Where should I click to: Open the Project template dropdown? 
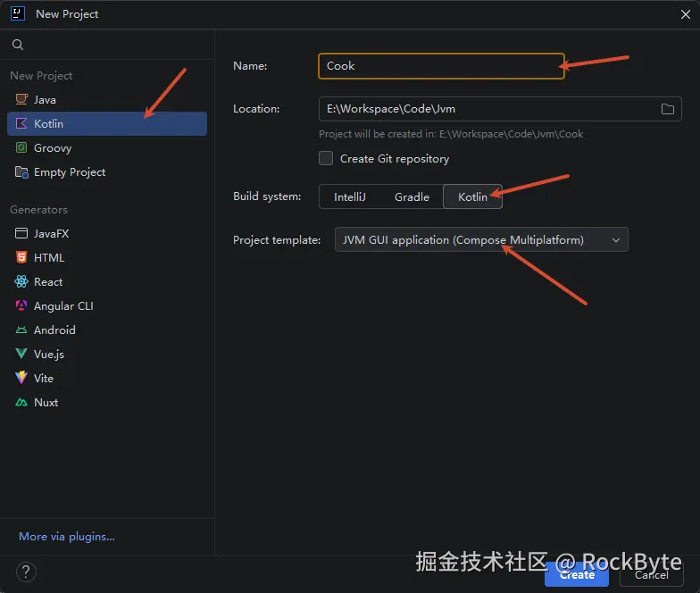click(481, 239)
